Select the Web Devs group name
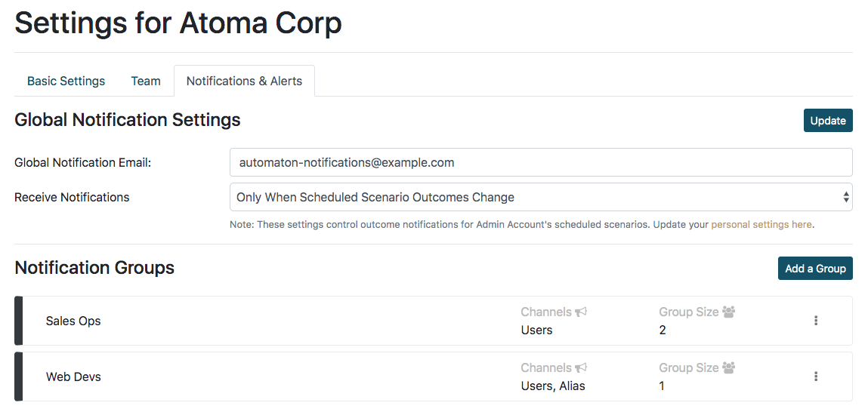The width and height of the screenshot is (868, 415). tap(73, 377)
